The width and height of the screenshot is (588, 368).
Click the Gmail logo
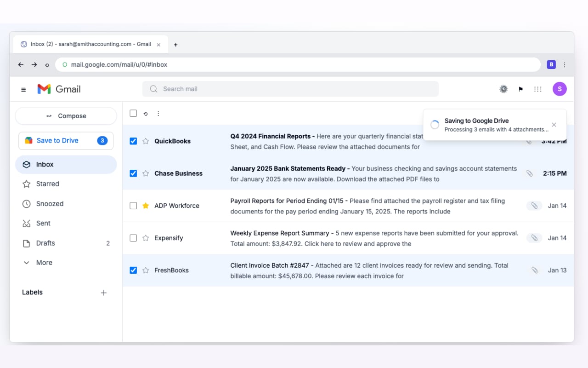[58, 89]
